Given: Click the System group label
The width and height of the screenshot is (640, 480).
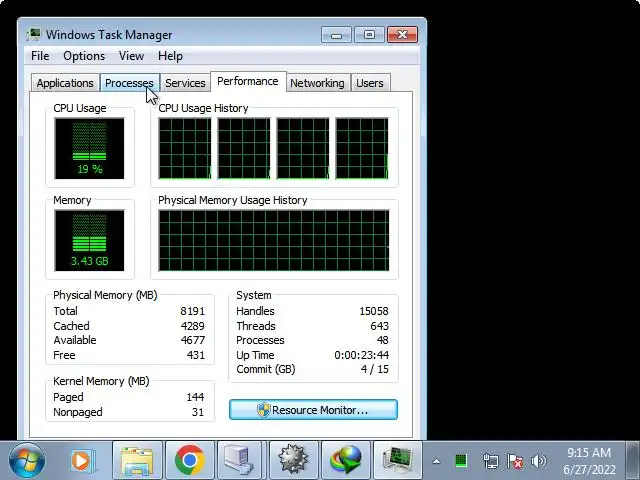Looking at the screenshot, I should click(253, 295).
